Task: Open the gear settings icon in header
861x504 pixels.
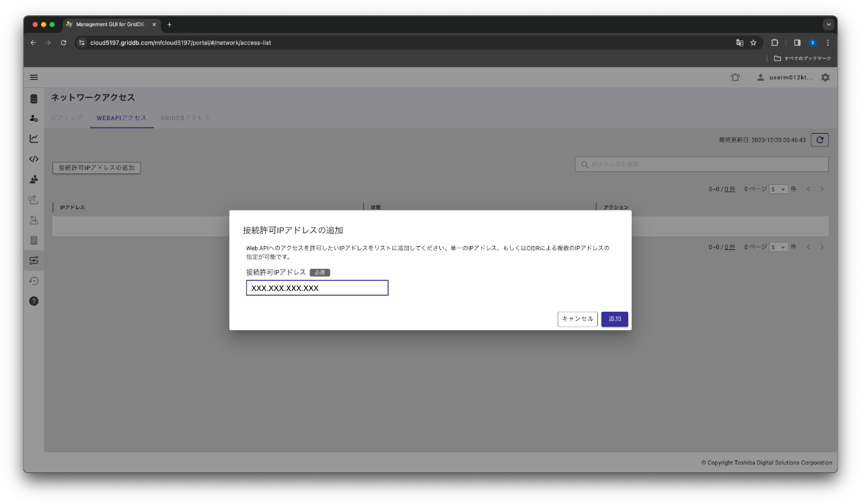Action: pyautogui.click(x=825, y=77)
